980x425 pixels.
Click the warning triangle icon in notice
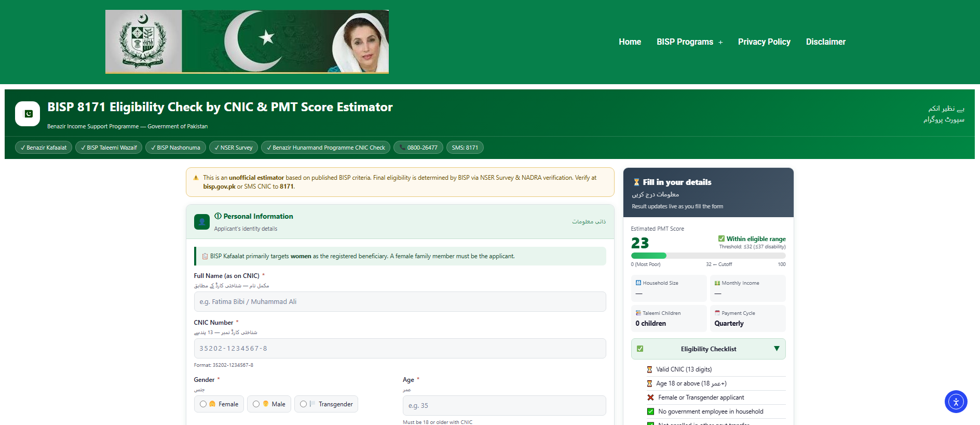196,178
